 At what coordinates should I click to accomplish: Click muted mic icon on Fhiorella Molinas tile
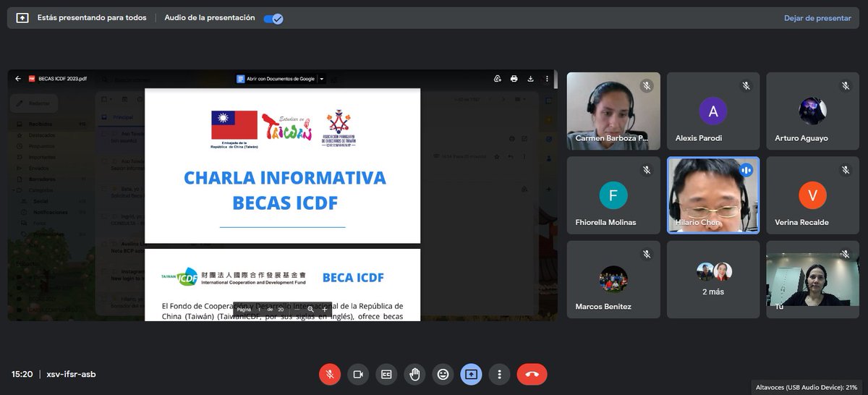647,170
